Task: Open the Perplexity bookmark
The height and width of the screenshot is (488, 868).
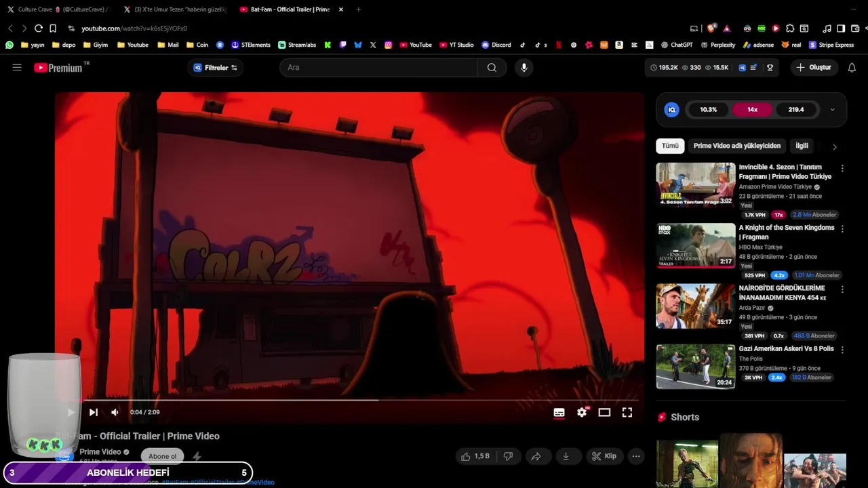Action: (x=717, y=45)
